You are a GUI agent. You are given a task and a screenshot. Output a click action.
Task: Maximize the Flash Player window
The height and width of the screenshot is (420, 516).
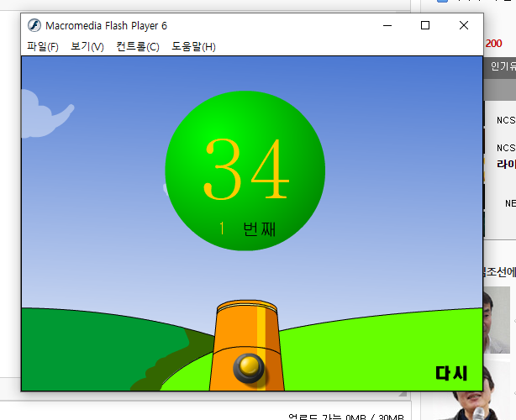425,25
